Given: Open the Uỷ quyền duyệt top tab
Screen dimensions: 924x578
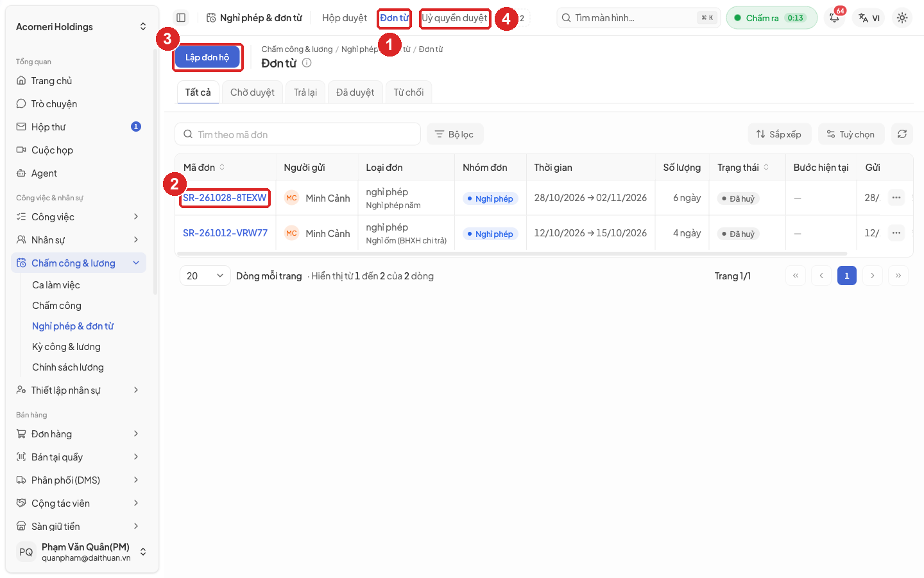Looking at the screenshot, I should [x=454, y=18].
